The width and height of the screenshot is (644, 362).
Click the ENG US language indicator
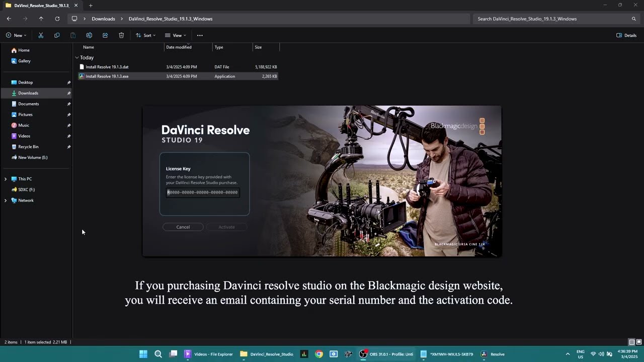pos(581,354)
